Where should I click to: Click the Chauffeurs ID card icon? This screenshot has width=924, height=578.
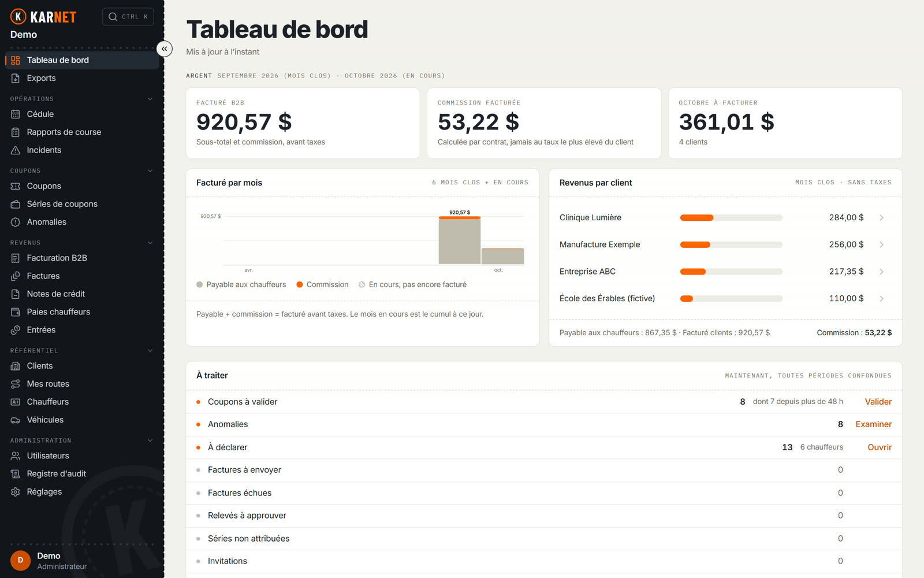16,402
